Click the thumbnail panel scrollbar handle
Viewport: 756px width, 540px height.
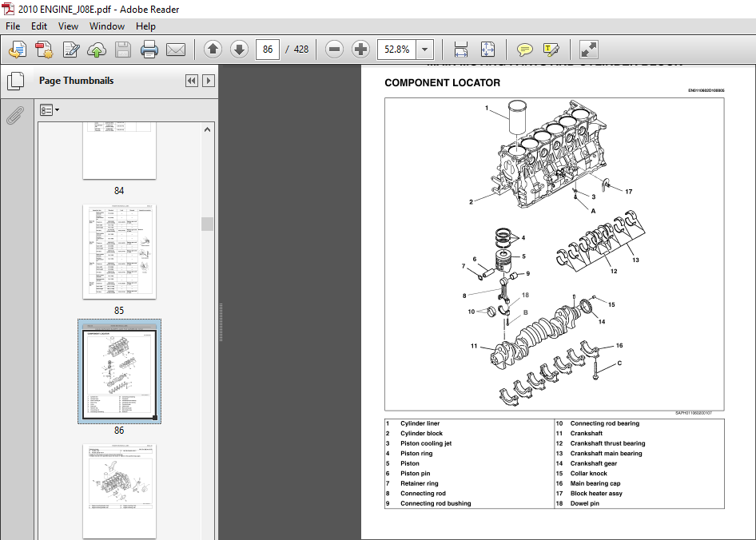[x=207, y=224]
